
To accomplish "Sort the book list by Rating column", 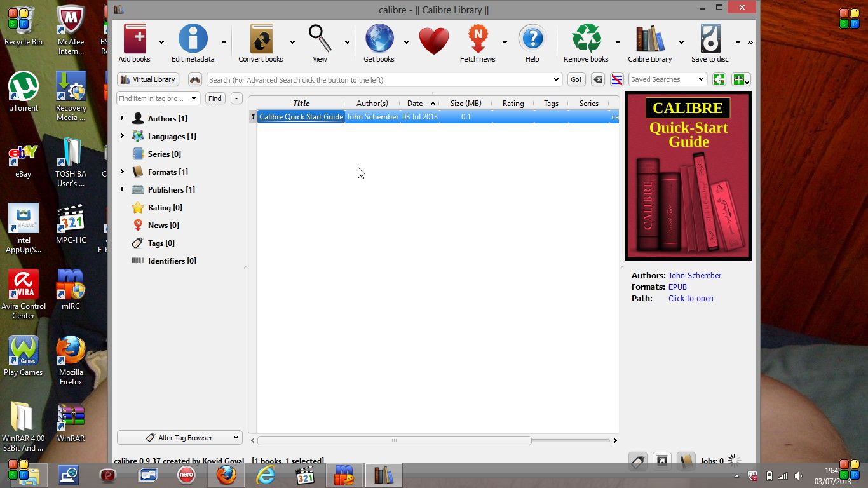I will (x=513, y=103).
